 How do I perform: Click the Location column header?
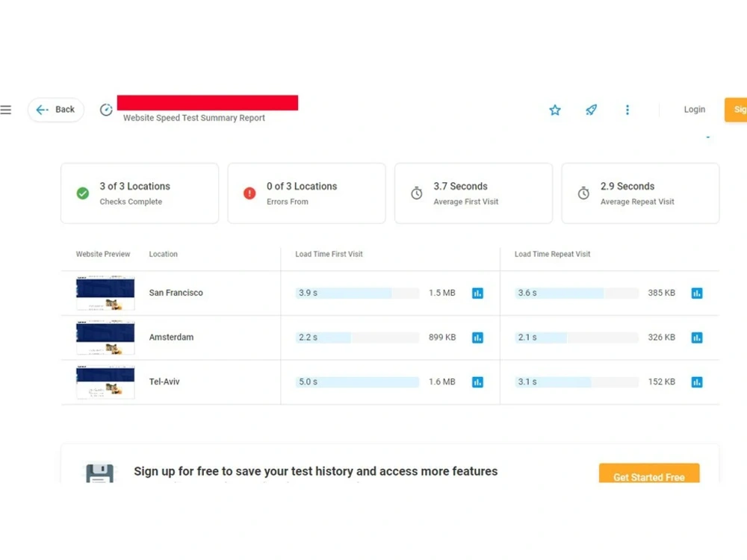point(164,255)
